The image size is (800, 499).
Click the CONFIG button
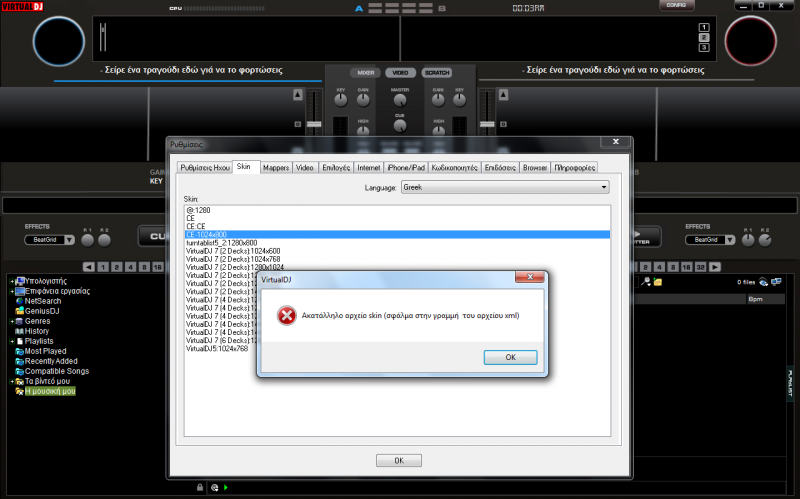coord(677,5)
